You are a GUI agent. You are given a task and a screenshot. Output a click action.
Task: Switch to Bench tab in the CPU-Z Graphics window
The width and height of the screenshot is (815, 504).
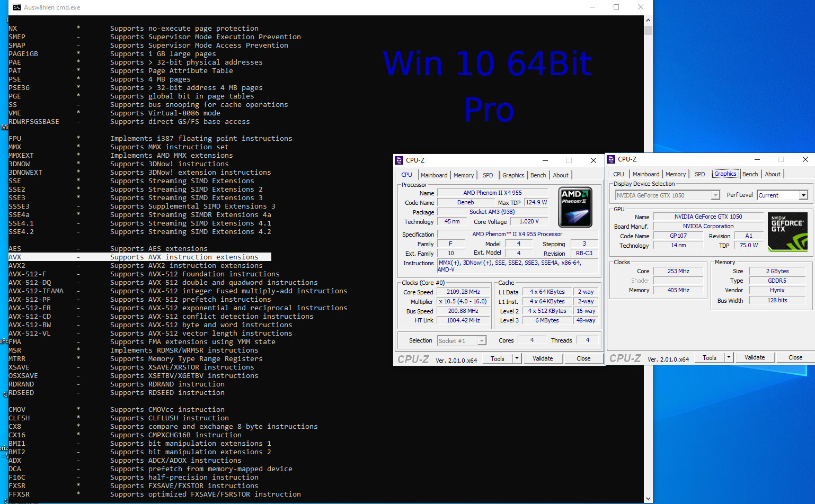750,174
